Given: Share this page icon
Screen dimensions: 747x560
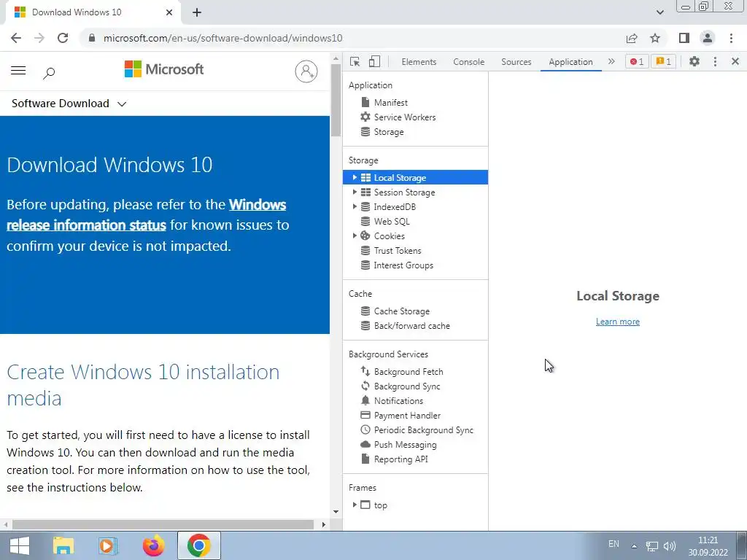Looking at the screenshot, I should pyautogui.click(x=632, y=38).
